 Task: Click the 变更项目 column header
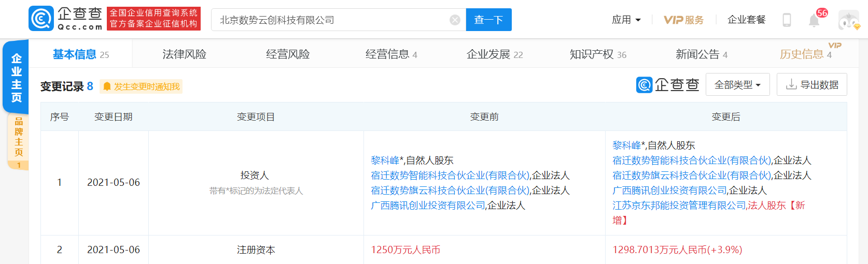coord(256,117)
